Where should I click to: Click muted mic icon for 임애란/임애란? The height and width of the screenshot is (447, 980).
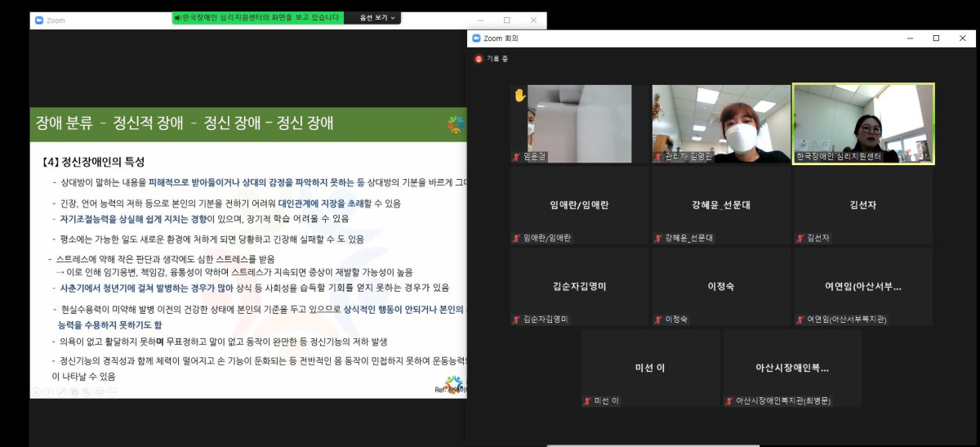516,238
